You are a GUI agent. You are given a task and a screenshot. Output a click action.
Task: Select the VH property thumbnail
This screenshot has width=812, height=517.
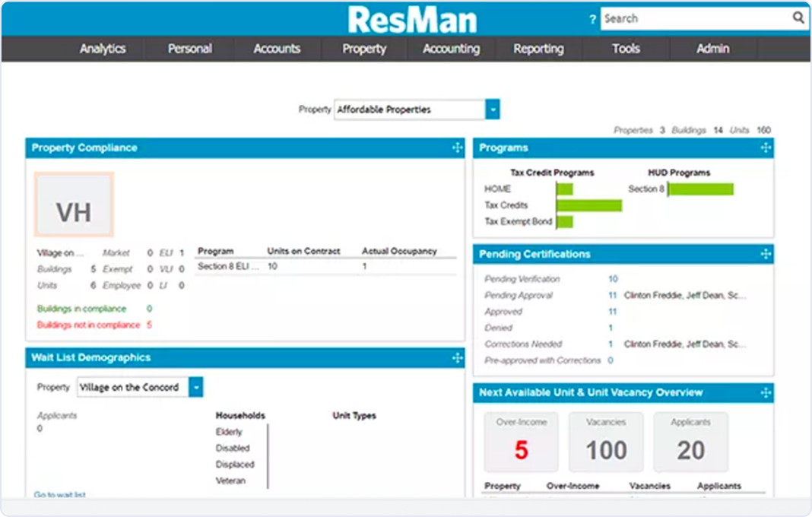click(x=74, y=205)
